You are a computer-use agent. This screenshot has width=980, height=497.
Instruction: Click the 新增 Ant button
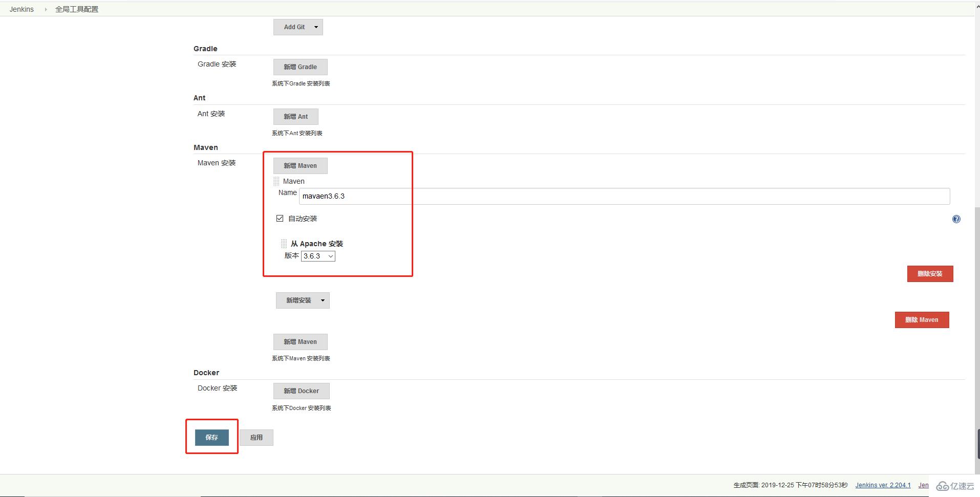point(295,117)
